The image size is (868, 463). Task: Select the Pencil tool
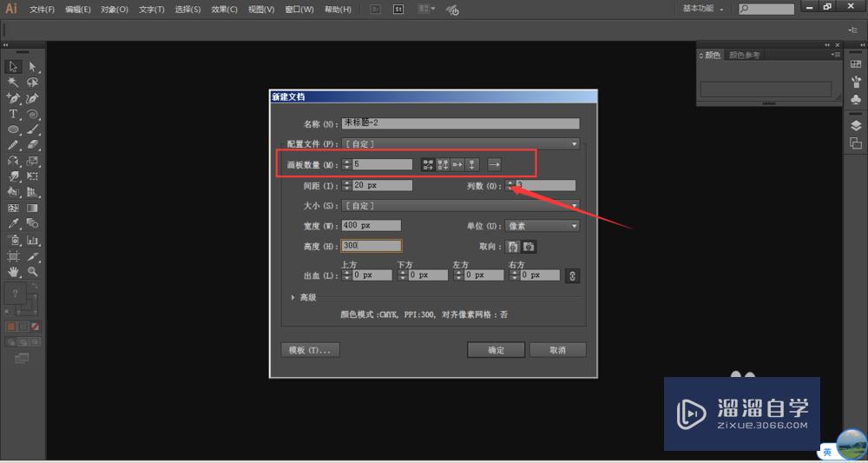13,145
